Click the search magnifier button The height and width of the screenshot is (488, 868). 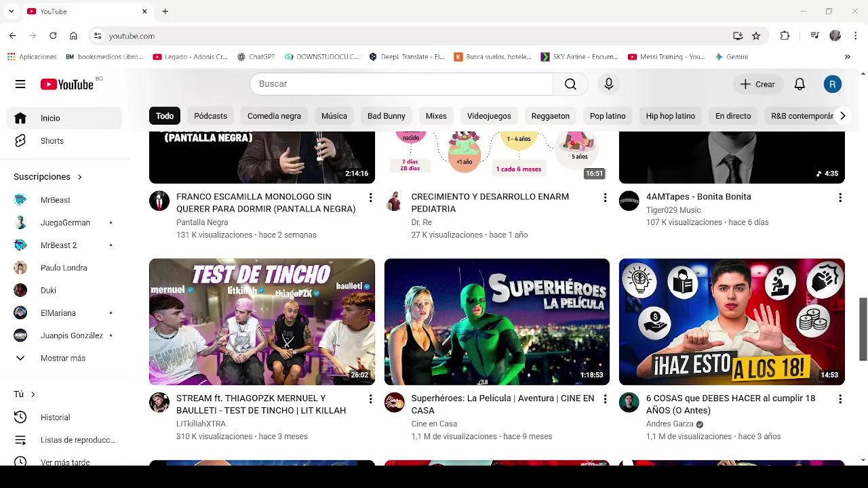(570, 84)
